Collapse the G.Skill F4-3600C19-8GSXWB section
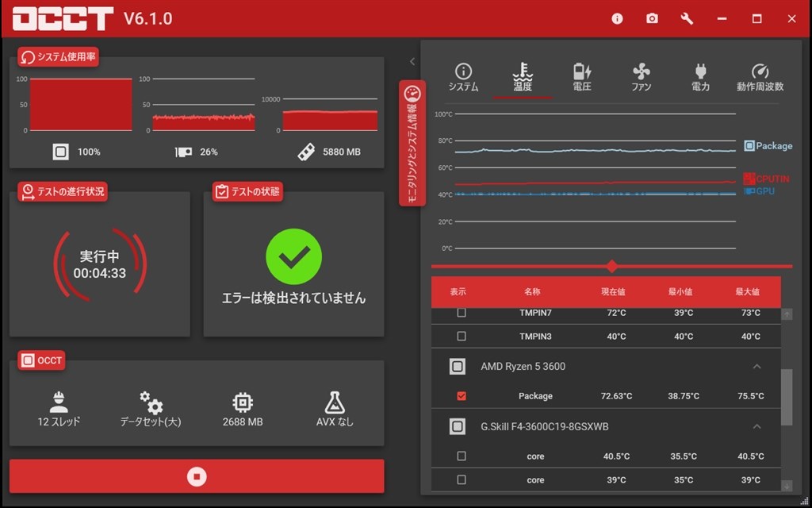The height and width of the screenshot is (508, 812). click(756, 426)
